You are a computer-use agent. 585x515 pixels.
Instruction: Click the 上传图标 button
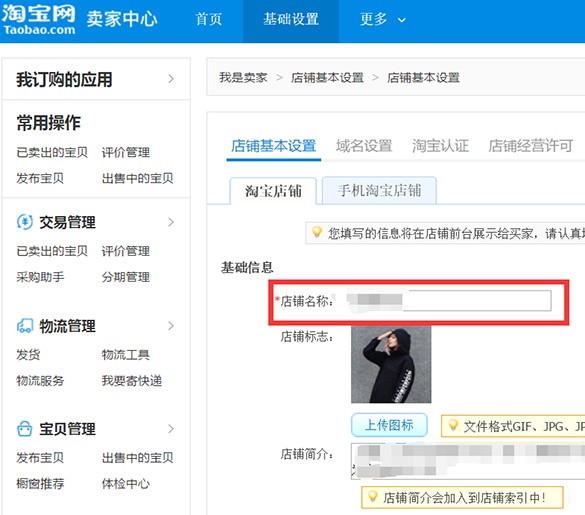tap(389, 425)
